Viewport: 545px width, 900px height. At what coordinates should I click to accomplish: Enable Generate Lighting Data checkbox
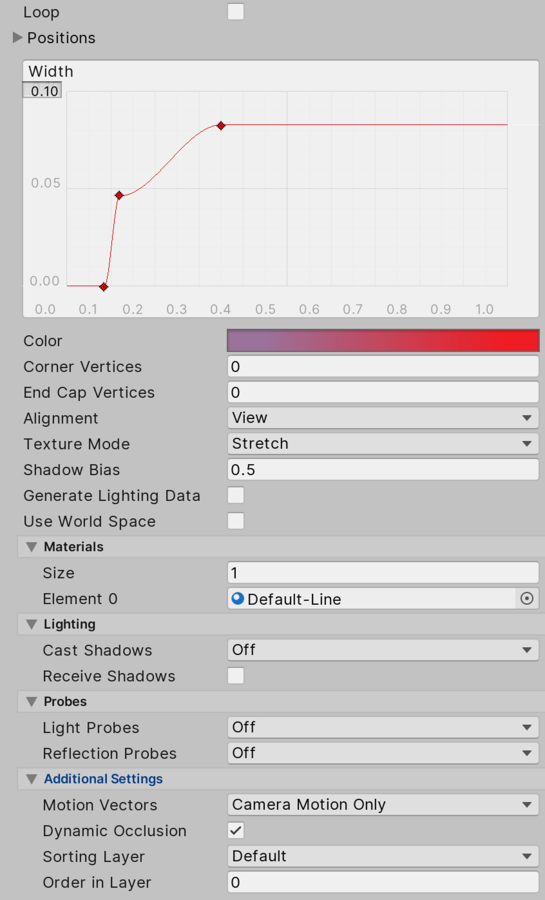[x=236, y=495]
